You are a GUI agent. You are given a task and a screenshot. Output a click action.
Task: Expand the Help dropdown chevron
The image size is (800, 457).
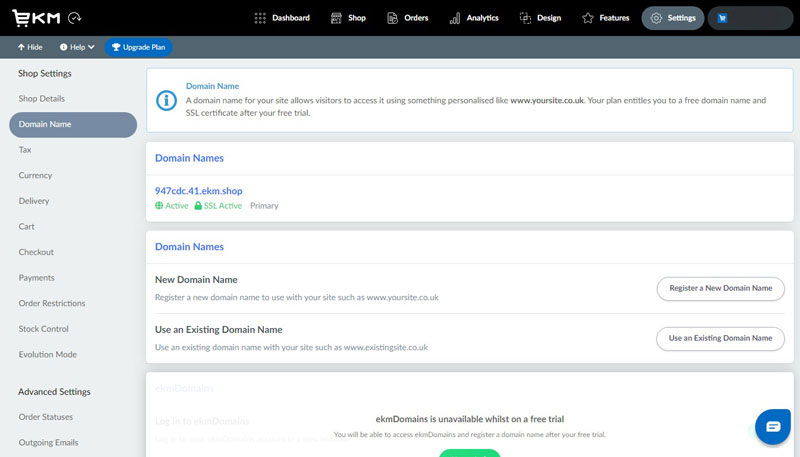(x=91, y=47)
